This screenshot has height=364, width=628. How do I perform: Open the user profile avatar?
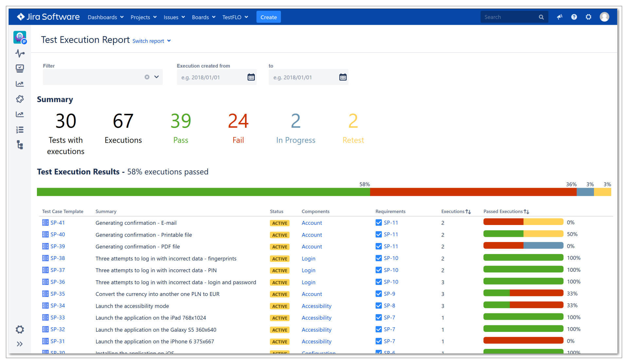pyautogui.click(x=604, y=17)
